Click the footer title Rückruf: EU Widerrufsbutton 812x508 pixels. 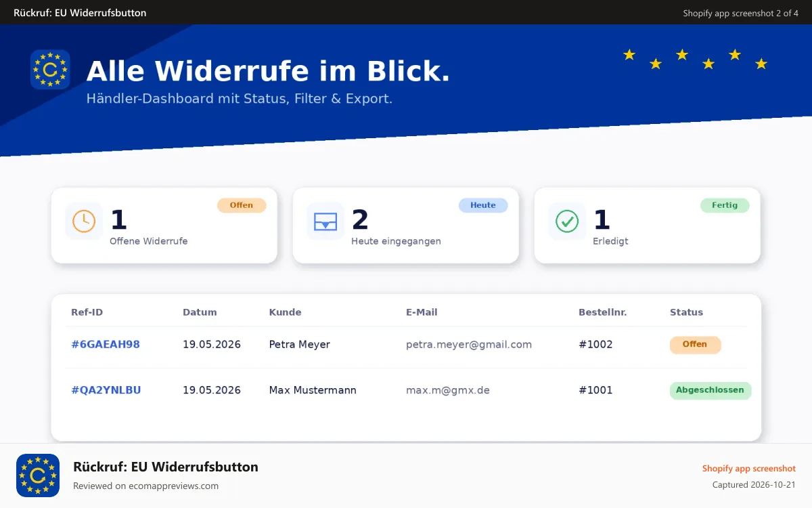[x=166, y=467]
